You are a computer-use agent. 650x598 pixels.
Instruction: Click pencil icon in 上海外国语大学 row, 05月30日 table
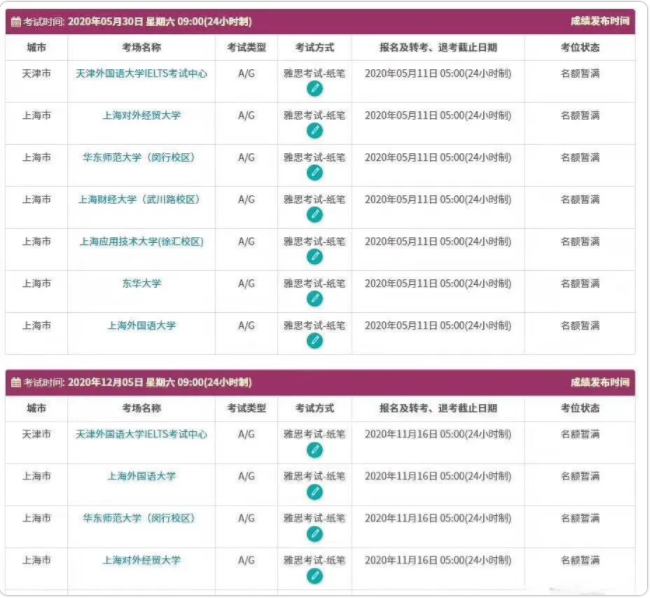click(315, 341)
